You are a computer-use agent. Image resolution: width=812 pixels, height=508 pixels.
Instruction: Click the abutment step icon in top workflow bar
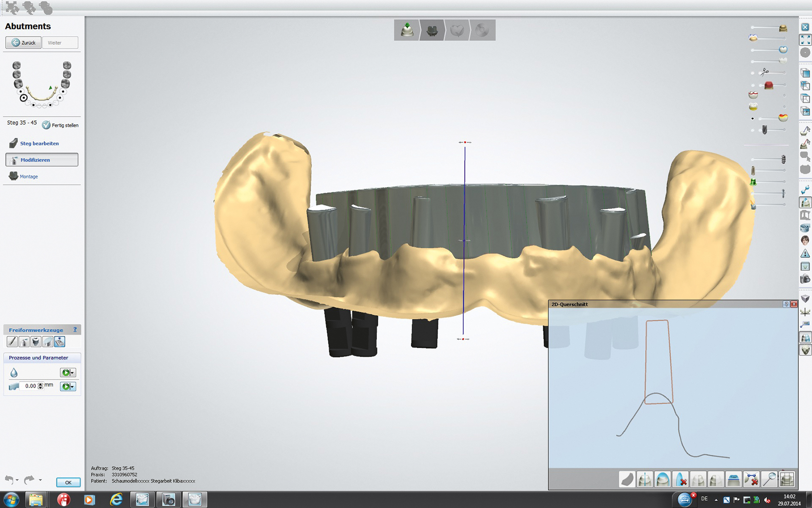[432, 31]
